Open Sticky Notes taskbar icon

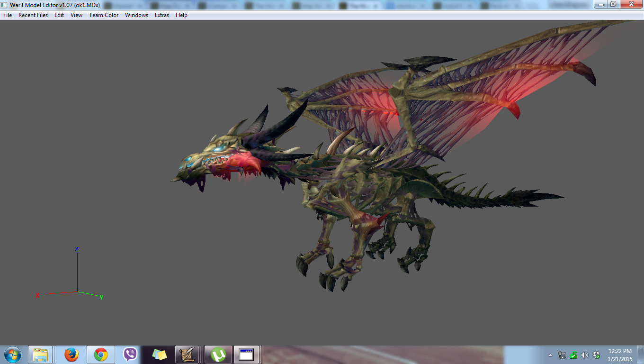coord(159,355)
